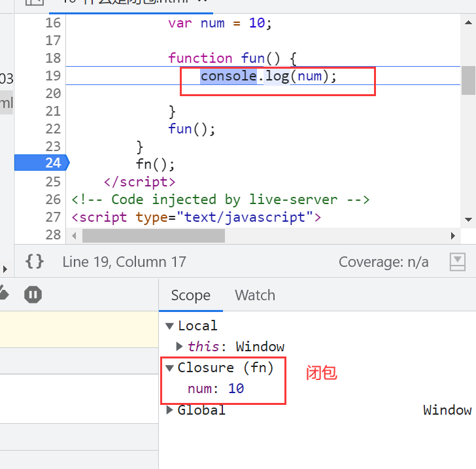Collapse the Local scope section
Screen dimensions: 476x469
pyautogui.click(x=170, y=326)
